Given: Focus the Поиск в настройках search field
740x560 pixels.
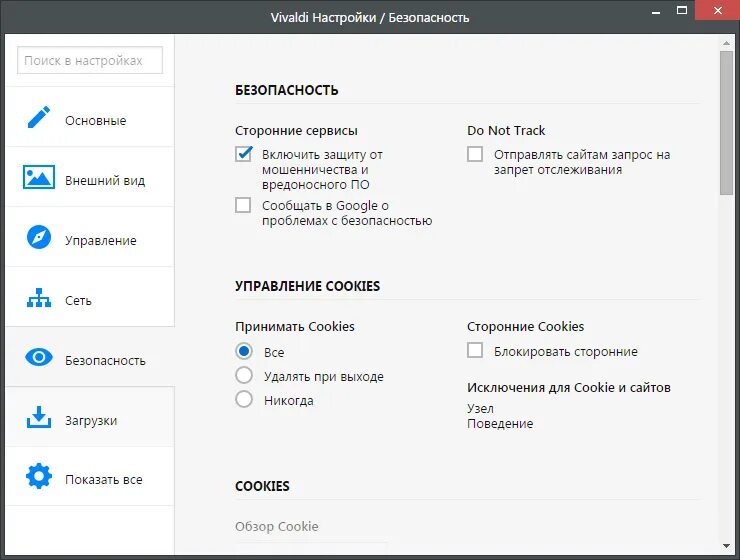Looking at the screenshot, I should click(90, 60).
